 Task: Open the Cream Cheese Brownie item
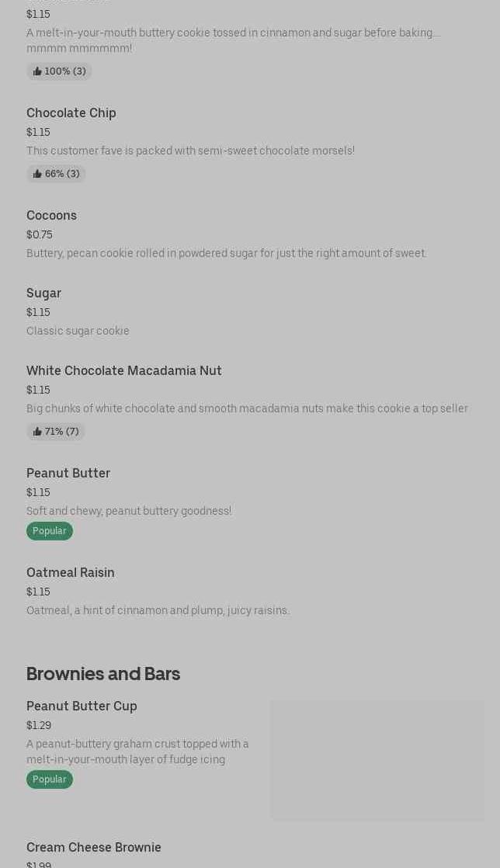click(94, 847)
